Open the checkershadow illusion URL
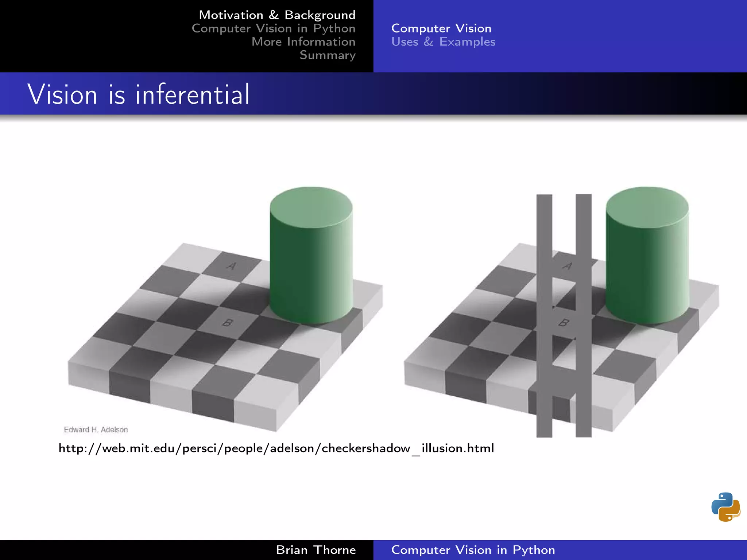This screenshot has height=560, width=747. point(276,448)
